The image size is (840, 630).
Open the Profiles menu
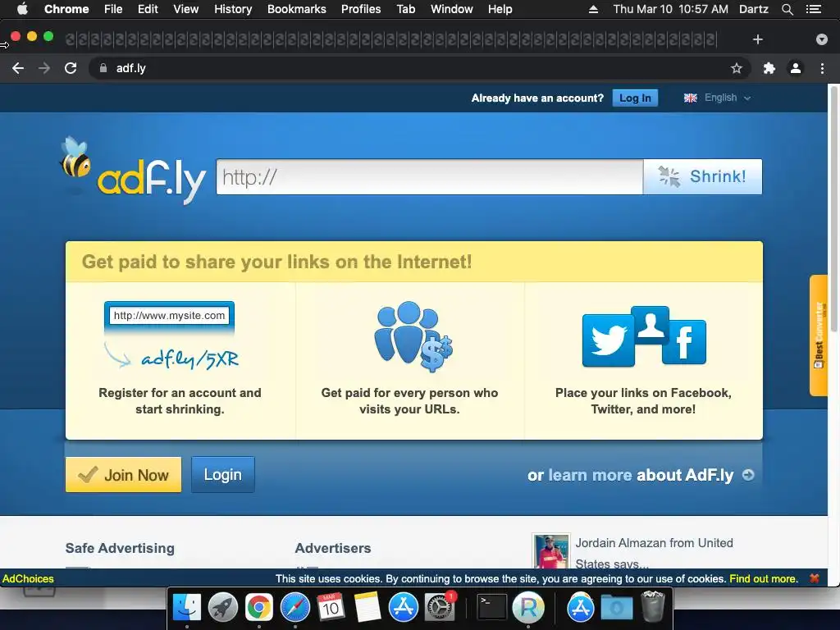(361, 9)
